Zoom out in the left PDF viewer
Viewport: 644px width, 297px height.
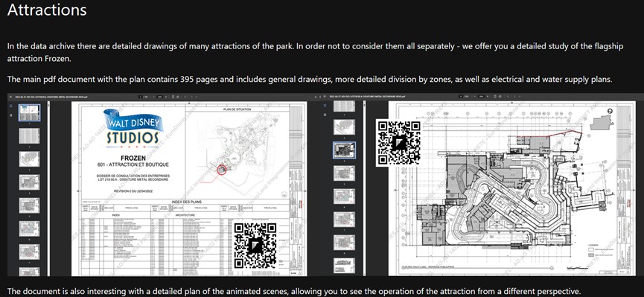click(x=153, y=97)
